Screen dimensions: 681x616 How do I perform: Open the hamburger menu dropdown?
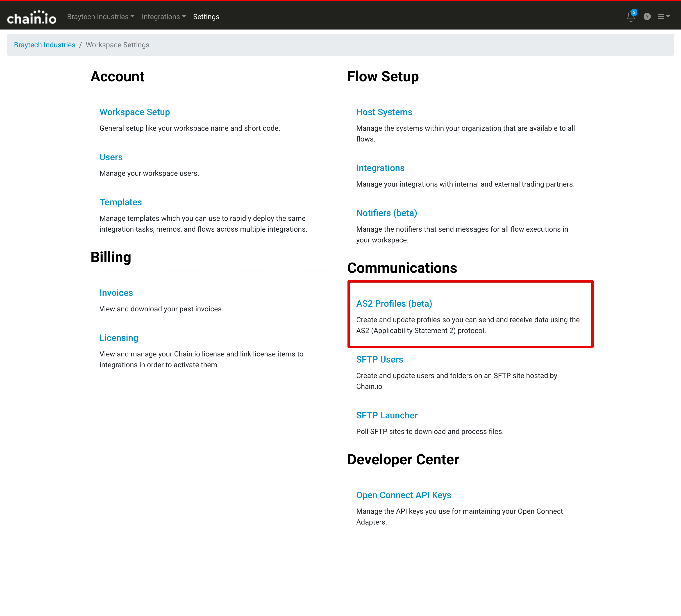click(x=663, y=16)
